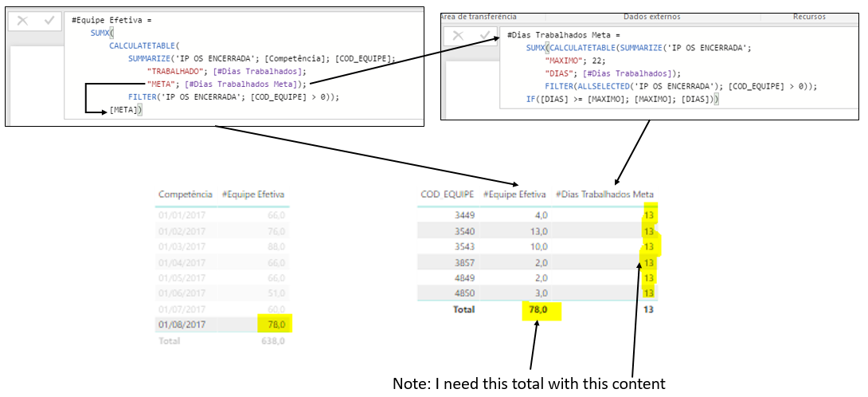Commit the #Dias Trabalhados Meta formula with the checkmark

(x=484, y=36)
